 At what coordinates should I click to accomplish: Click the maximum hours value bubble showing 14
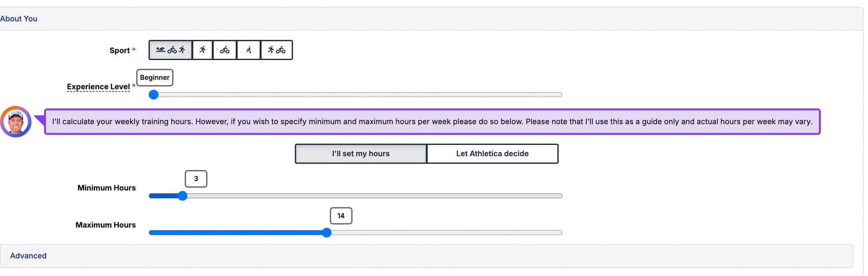click(341, 216)
